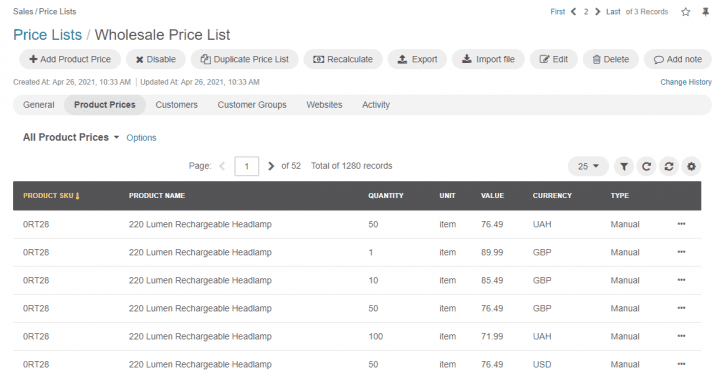The width and height of the screenshot is (720, 378).
Task: Click 'Total of 1280 records' text
Action: pos(352,166)
